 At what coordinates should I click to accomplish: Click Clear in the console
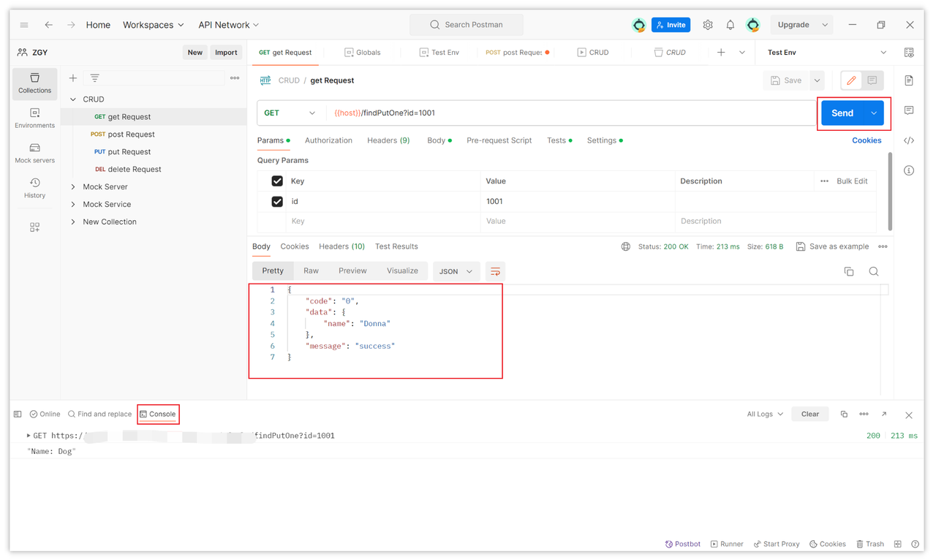tap(810, 415)
